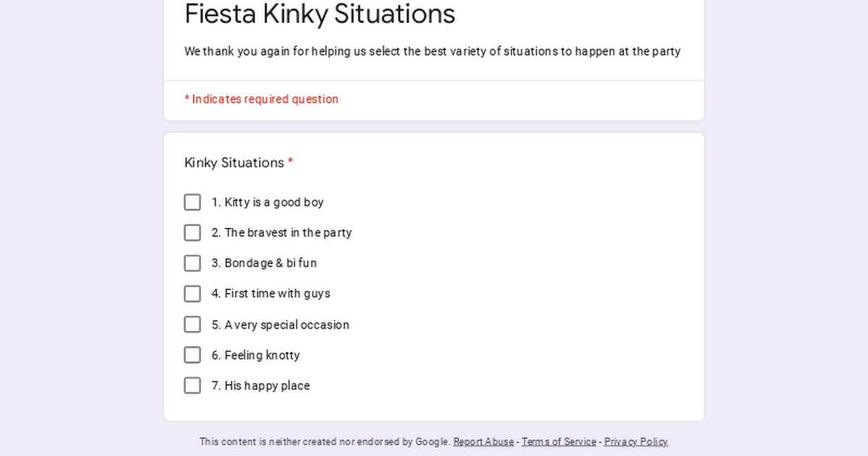Click the label text '7. His happy place'
The height and width of the screenshot is (456, 868).
click(260, 385)
